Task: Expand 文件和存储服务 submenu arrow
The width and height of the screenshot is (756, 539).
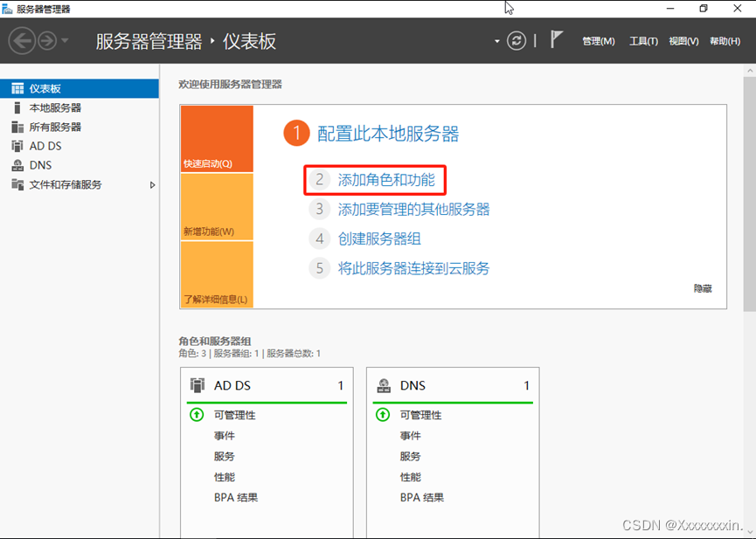Action: point(152,185)
